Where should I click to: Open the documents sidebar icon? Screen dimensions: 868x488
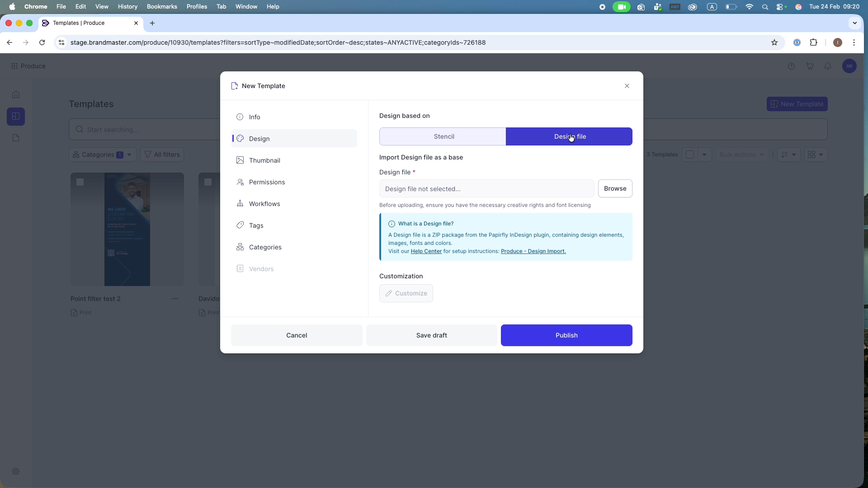pyautogui.click(x=16, y=138)
